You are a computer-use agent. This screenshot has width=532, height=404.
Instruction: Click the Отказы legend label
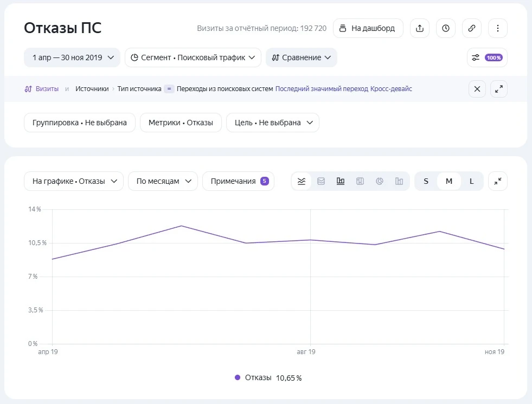[x=258, y=377]
